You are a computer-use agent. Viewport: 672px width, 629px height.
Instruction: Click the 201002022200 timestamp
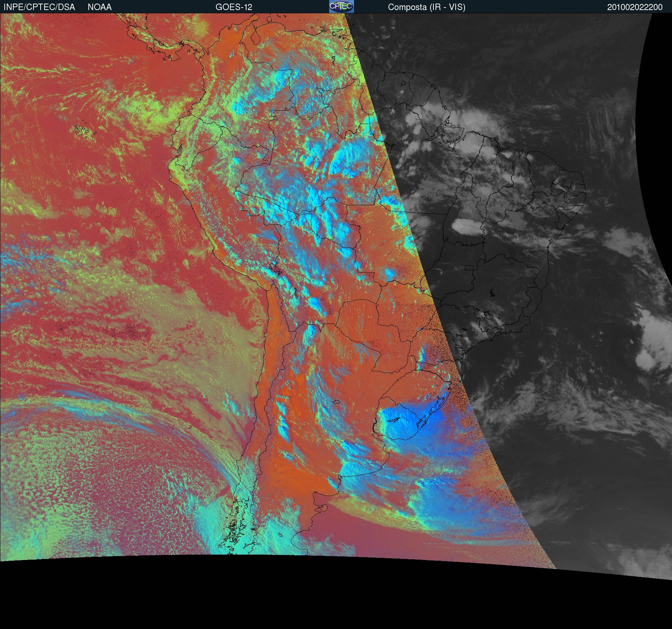[635, 7]
